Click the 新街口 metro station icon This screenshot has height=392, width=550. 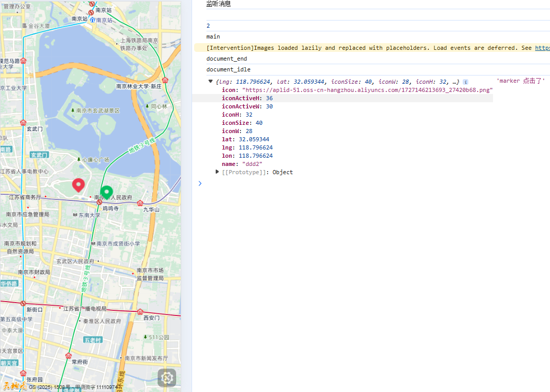point(23,303)
